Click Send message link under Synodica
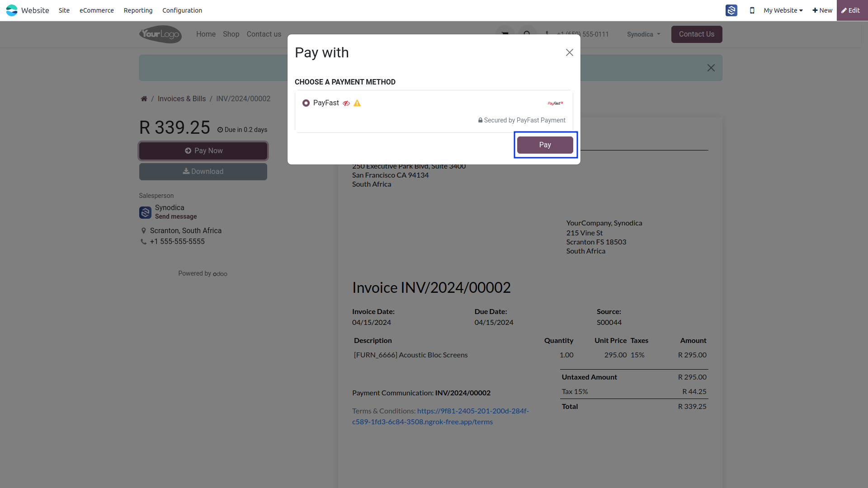This screenshot has width=868, height=488. click(x=176, y=217)
